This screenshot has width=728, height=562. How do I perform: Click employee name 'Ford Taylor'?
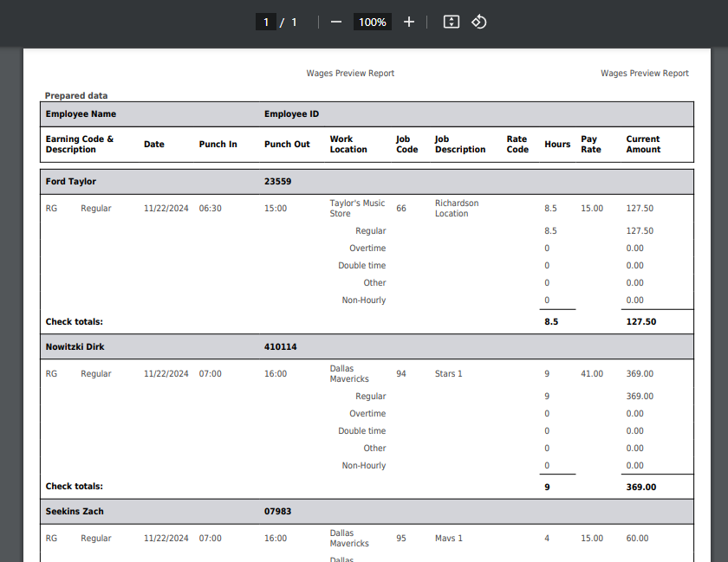click(x=70, y=182)
